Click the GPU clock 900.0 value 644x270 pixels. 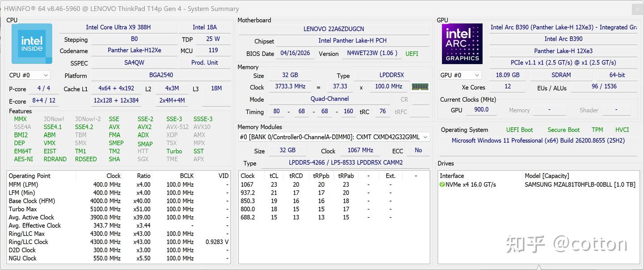482,110
